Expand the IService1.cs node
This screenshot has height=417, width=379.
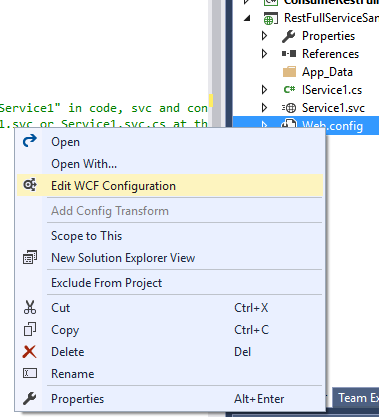[264, 90]
